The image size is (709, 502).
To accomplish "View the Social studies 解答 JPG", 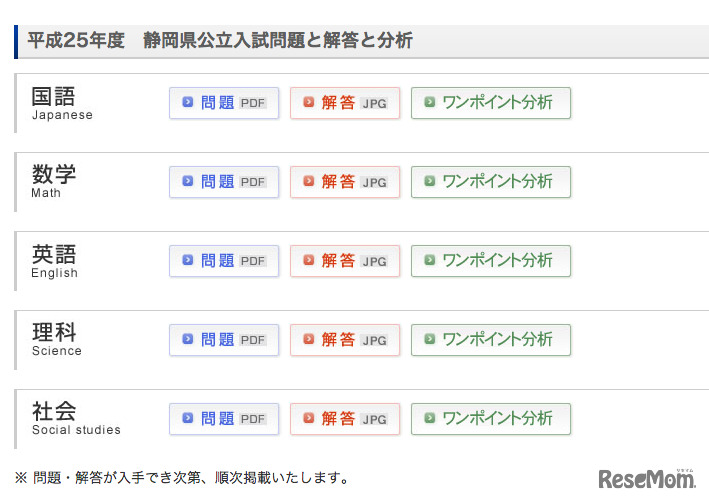I will [x=345, y=419].
